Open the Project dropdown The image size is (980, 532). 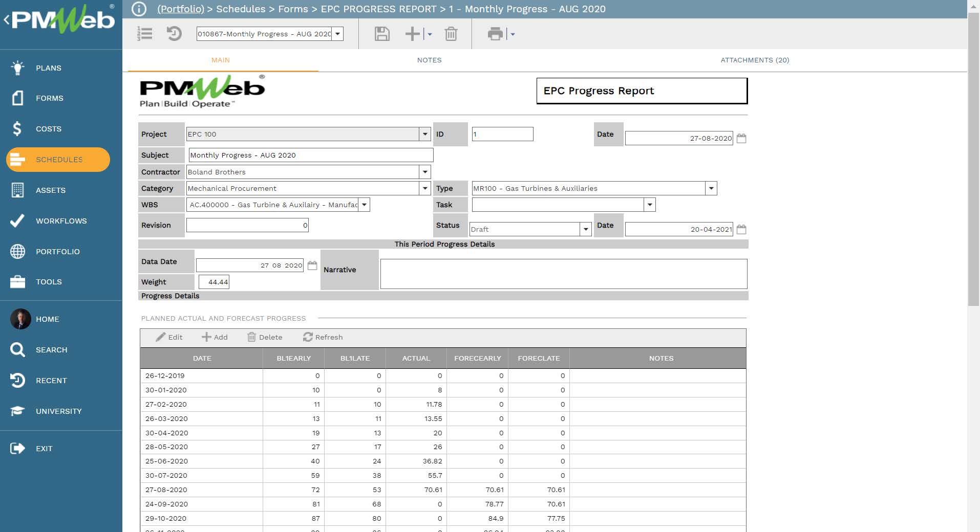pyautogui.click(x=424, y=134)
